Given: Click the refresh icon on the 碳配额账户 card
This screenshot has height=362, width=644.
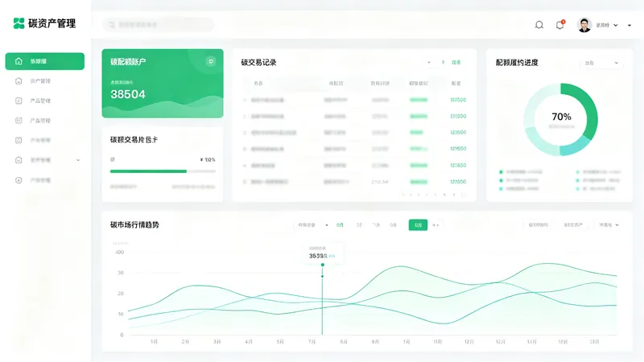Looking at the screenshot, I should (211, 61).
